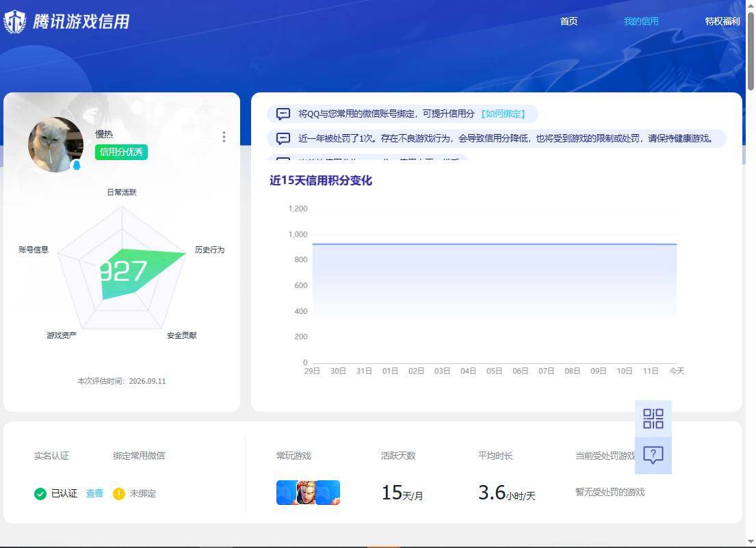Image resolution: width=756 pixels, height=548 pixels.
Task: Click the 绑定常用微信 label
Action: [139, 456]
